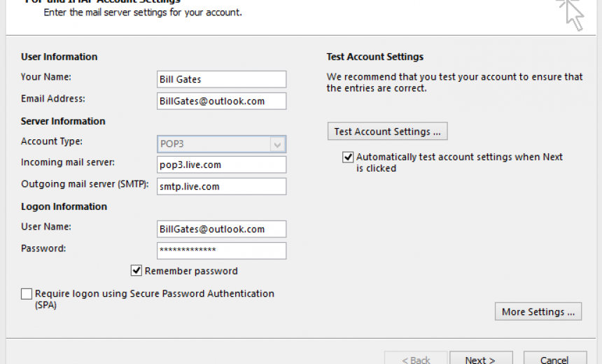602x364 pixels.
Task: Click the Outgoing mail server SMTP field
Action: tap(221, 186)
